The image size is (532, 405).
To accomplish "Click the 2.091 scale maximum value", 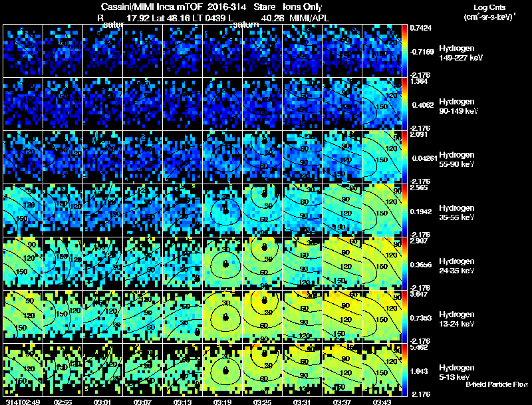I will (x=419, y=134).
